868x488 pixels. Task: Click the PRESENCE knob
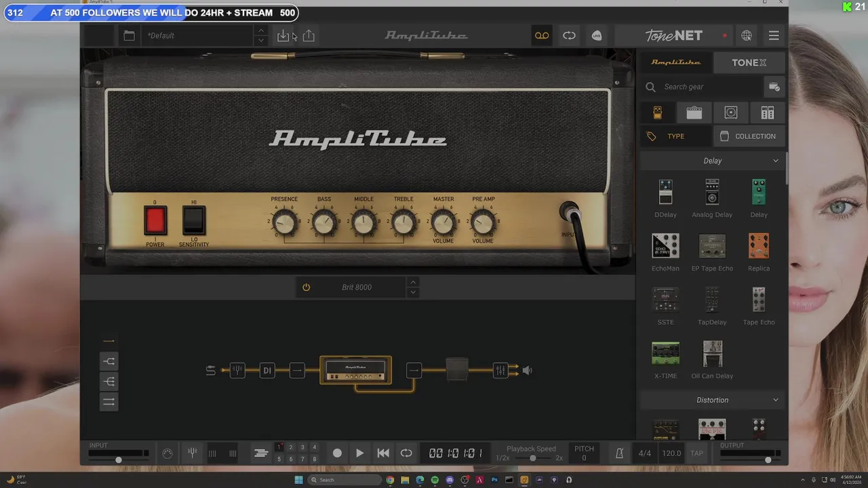285,223
